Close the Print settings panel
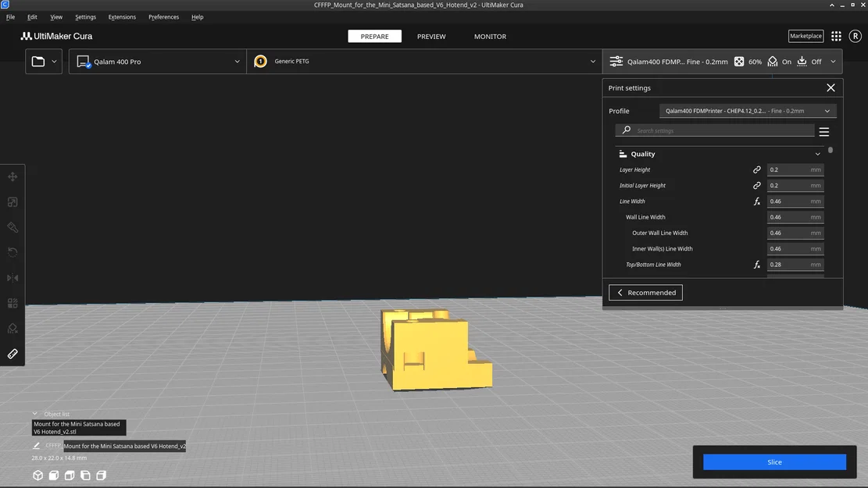Image resolution: width=868 pixels, height=488 pixels. coord(830,88)
